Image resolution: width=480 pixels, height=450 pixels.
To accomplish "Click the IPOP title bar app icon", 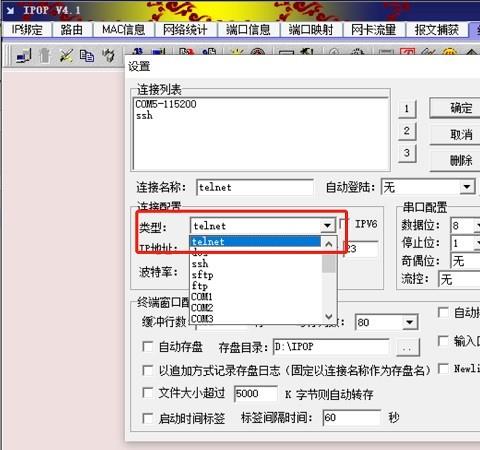I will pos(10,10).
